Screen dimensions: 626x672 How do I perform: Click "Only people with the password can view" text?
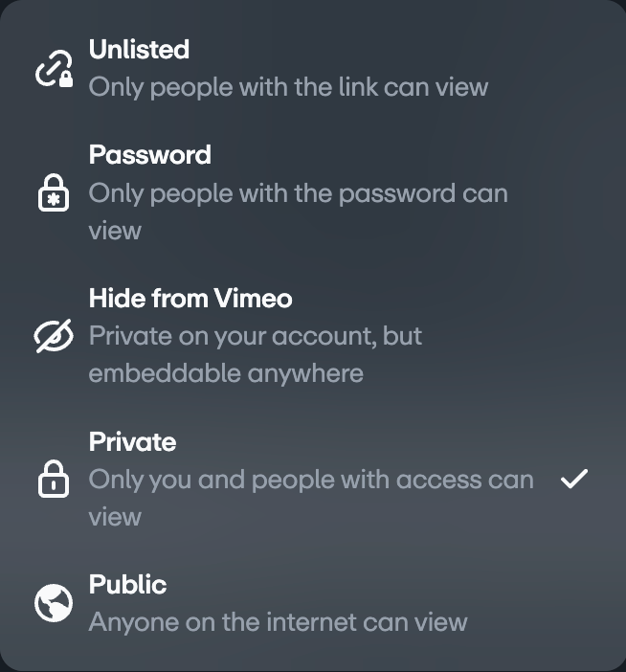click(x=298, y=193)
